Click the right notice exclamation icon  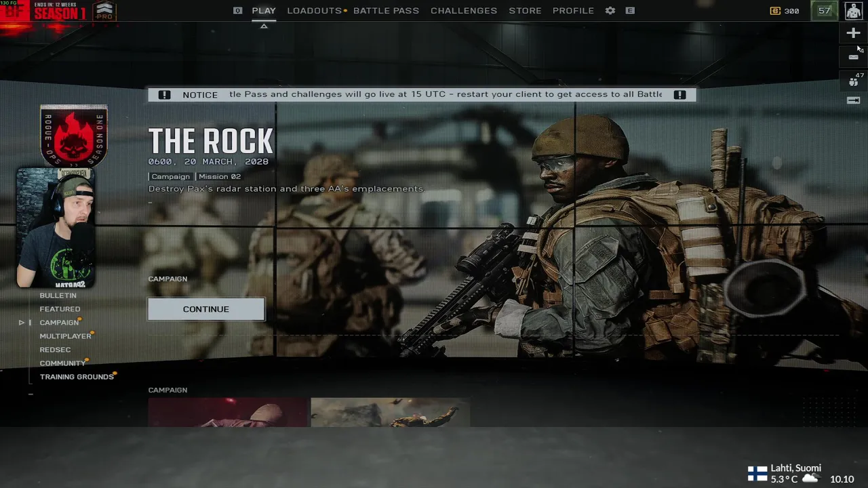coord(679,95)
